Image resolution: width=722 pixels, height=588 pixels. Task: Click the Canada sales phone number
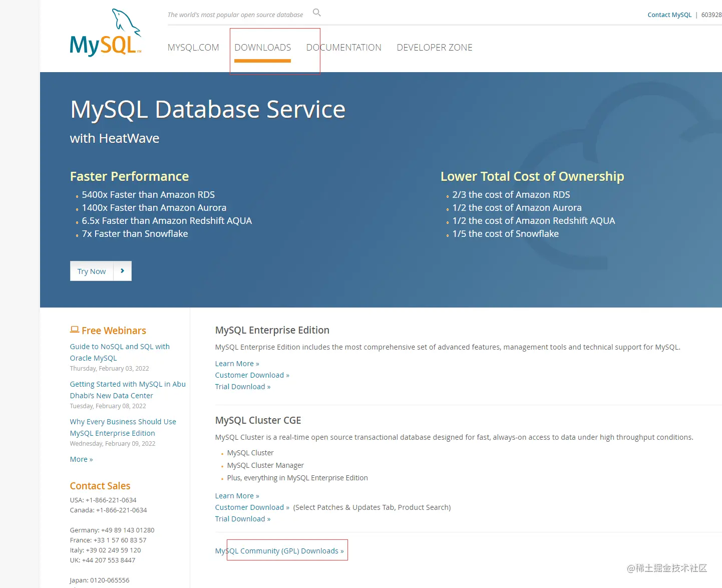coord(122,510)
